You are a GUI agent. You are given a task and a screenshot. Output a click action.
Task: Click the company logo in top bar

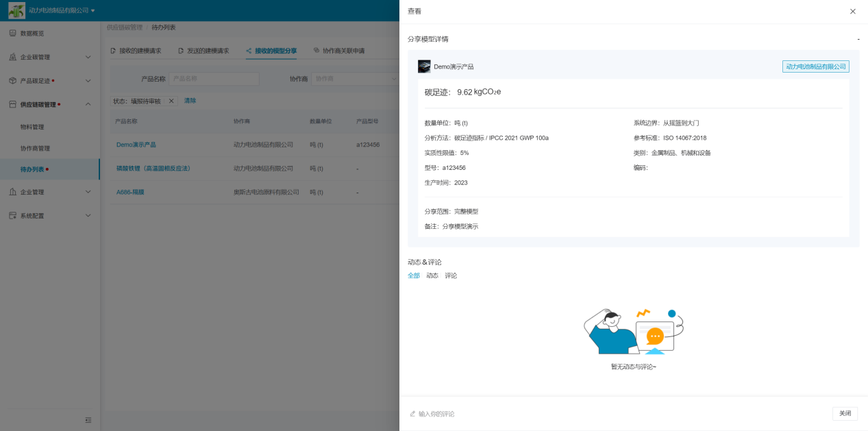pyautogui.click(x=16, y=10)
